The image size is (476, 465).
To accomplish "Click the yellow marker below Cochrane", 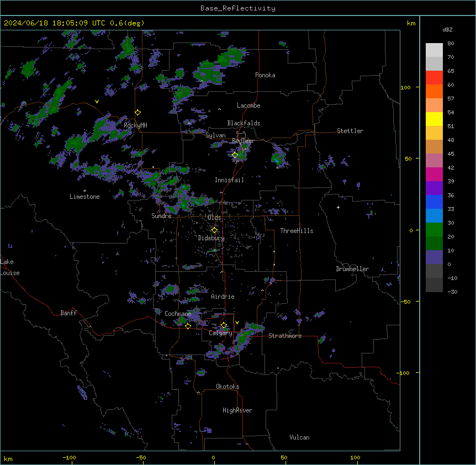I will [x=188, y=326].
